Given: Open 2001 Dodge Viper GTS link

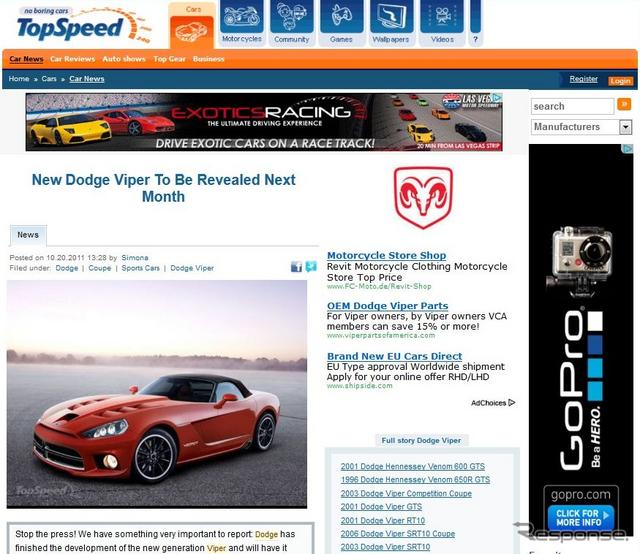Looking at the screenshot, I should 381,507.
